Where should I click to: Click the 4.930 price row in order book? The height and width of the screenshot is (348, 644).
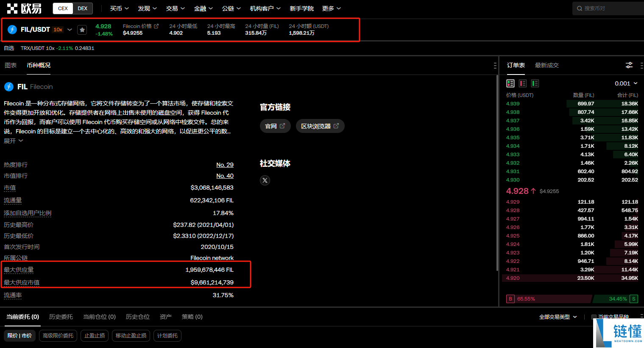[572, 180]
